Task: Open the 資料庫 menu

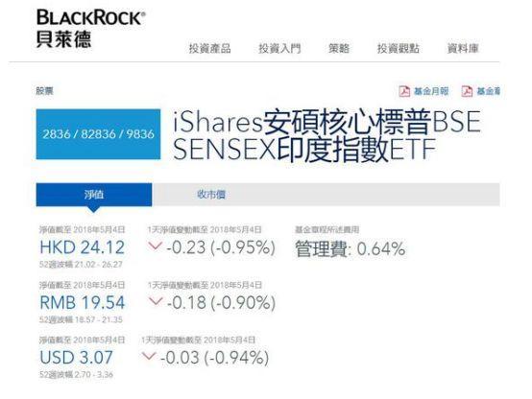Action: coord(463,49)
